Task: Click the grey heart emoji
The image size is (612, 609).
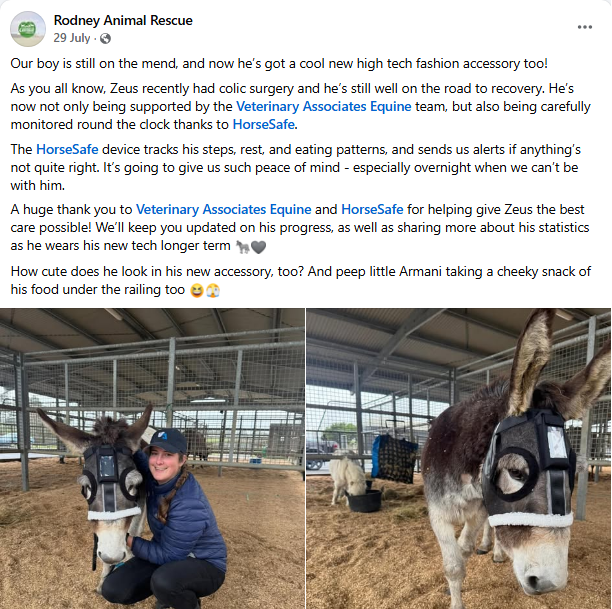Action: [258, 247]
